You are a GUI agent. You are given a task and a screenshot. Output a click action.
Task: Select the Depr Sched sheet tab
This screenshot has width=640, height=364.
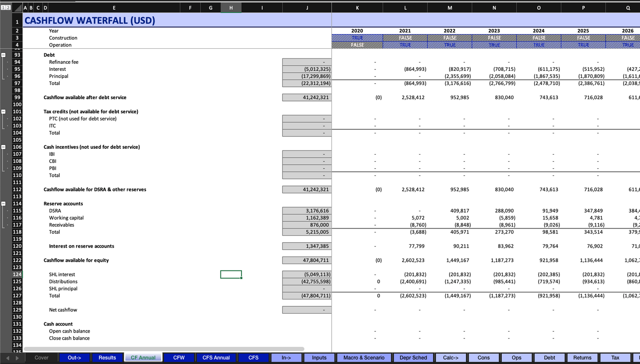click(413, 358)
